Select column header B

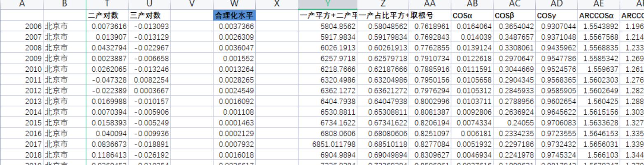point(65,5)
